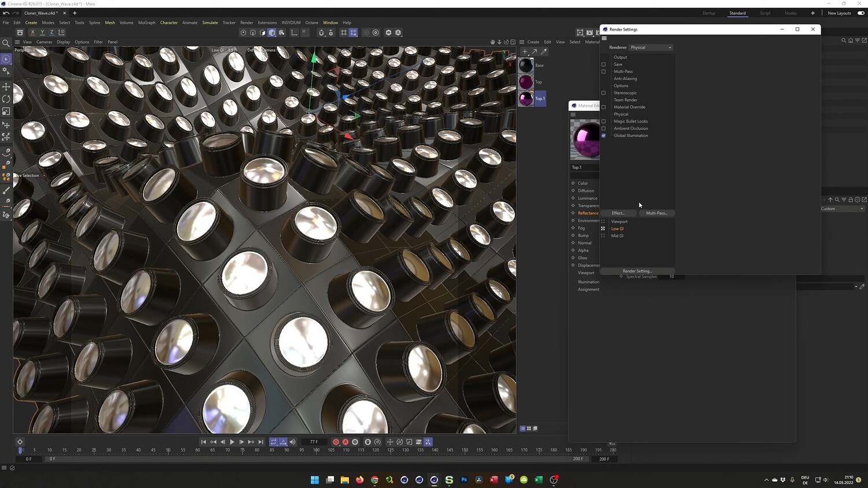Select the Viewport render preset
Image resolution: width=868 pixels, height=488 pixels.
(619, 221)
